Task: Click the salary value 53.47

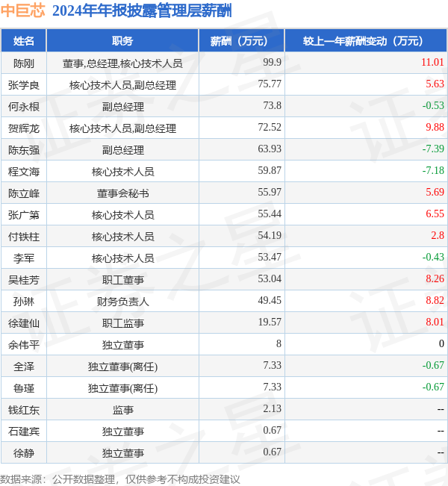Action: 270,257
